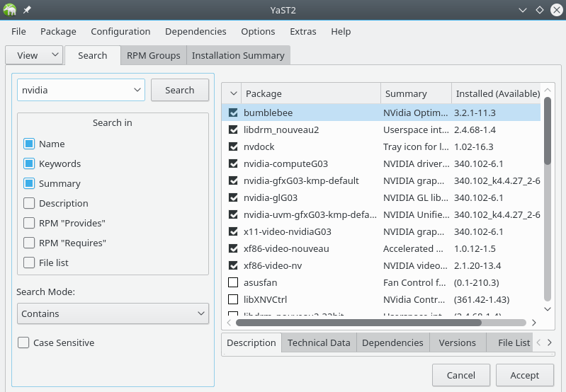Show the Description detail tab
Image resolution: width=566 pixels, height=392 pixels.
pos(251,342)
